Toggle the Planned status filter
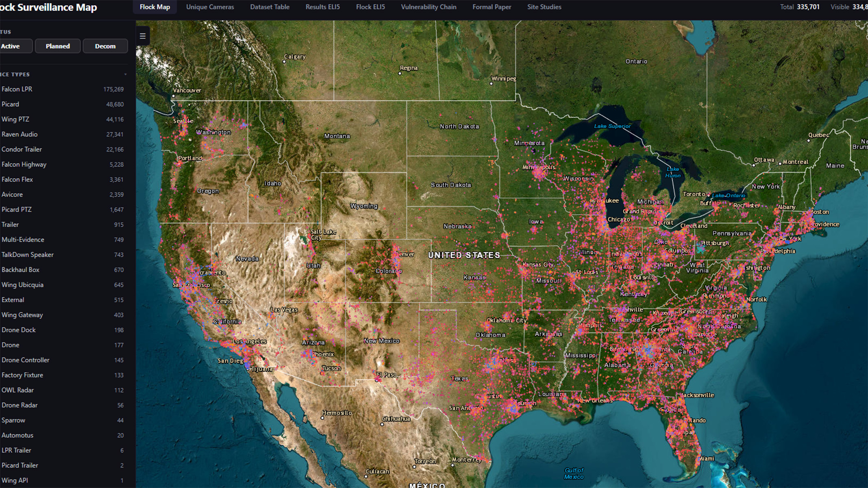 tap(58, 46)
